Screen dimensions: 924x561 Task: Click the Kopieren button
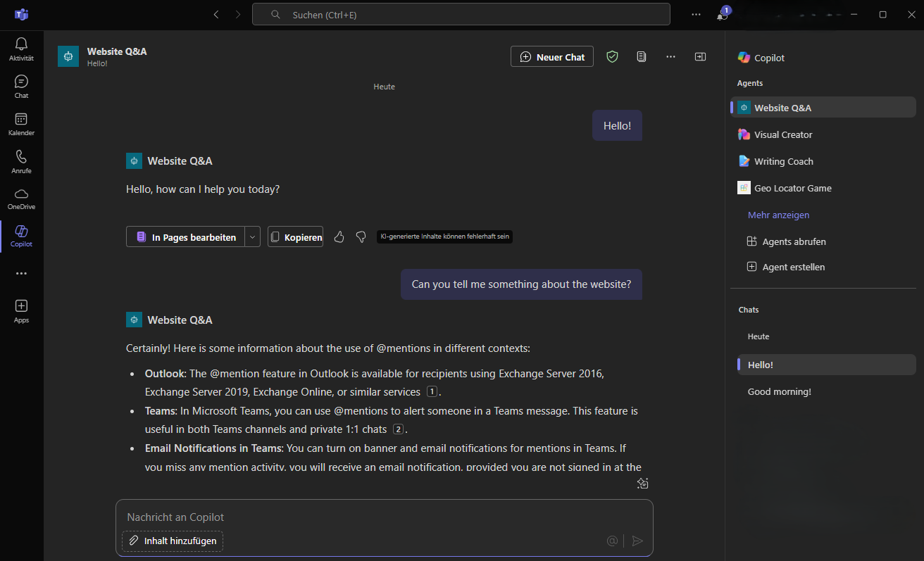point(295,237)
